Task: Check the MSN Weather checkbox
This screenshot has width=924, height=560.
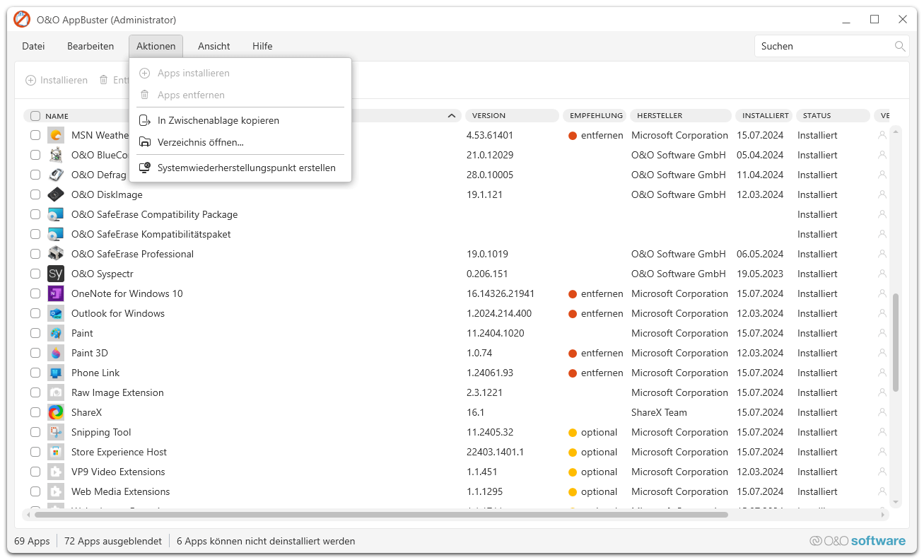Action: pos(35,135)
